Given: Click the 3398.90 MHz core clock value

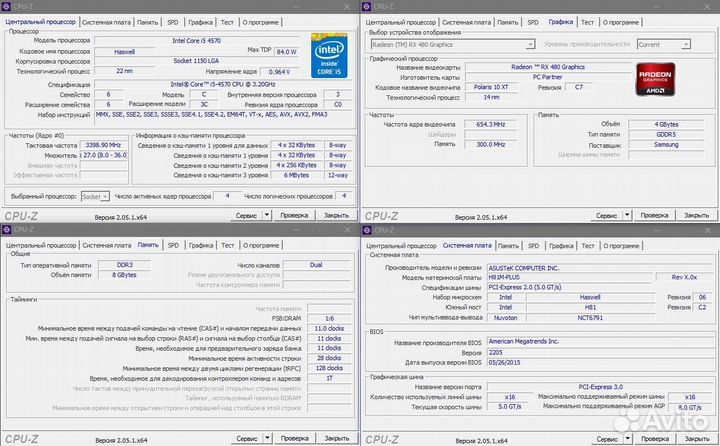Looking at the screenshot, I should 103,145.
